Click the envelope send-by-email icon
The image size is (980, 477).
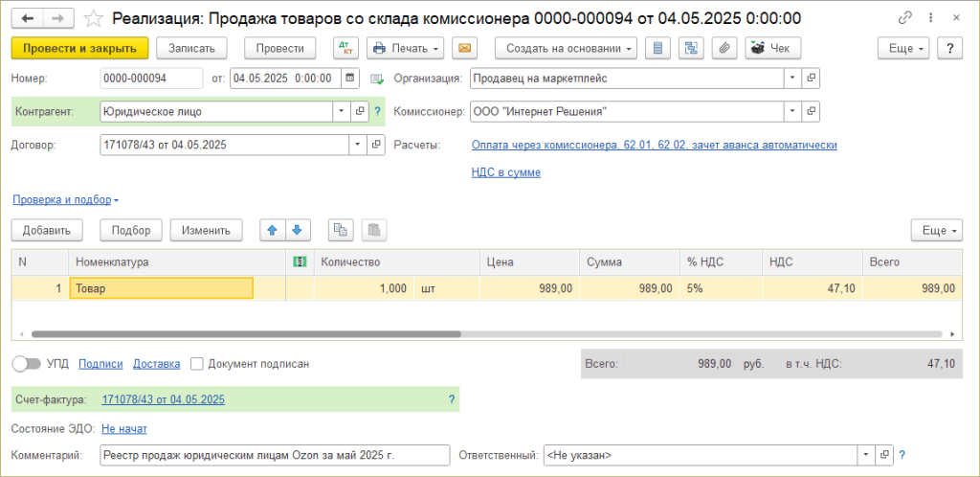(x=464, y=48)
